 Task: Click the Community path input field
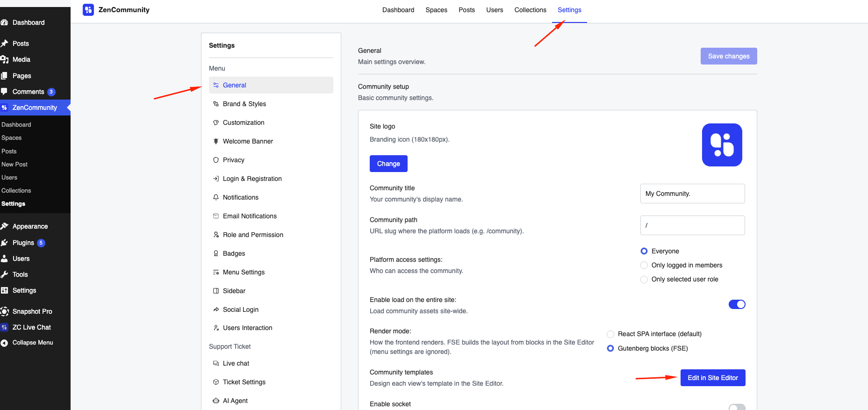coord(692,225)
